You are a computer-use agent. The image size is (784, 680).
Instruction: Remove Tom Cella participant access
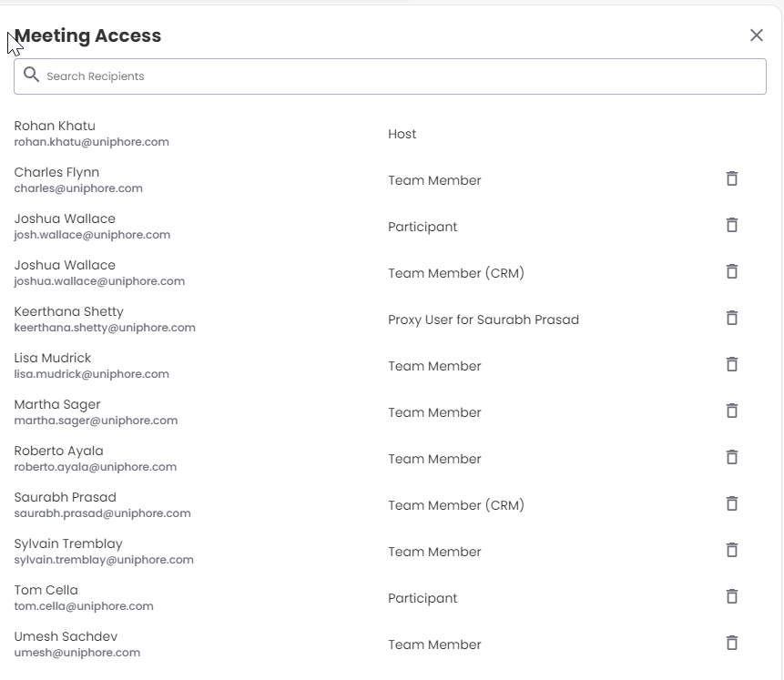click(x=732, y=596)
